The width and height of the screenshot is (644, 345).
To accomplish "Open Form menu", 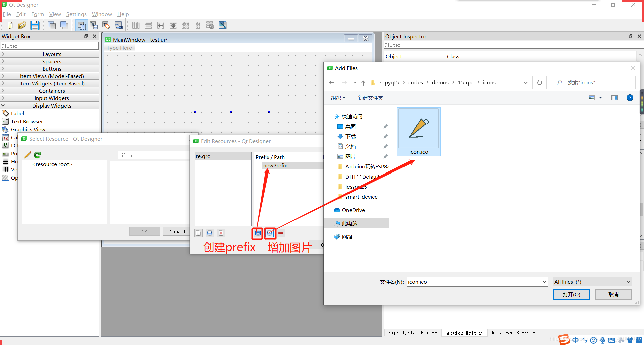I will pos(37,14).
